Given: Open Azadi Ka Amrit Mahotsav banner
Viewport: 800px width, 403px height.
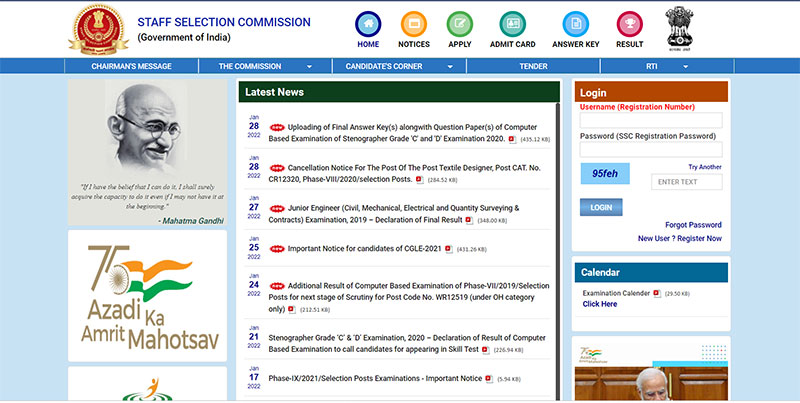Looking at the screenshot, I should tap(147, 296).
